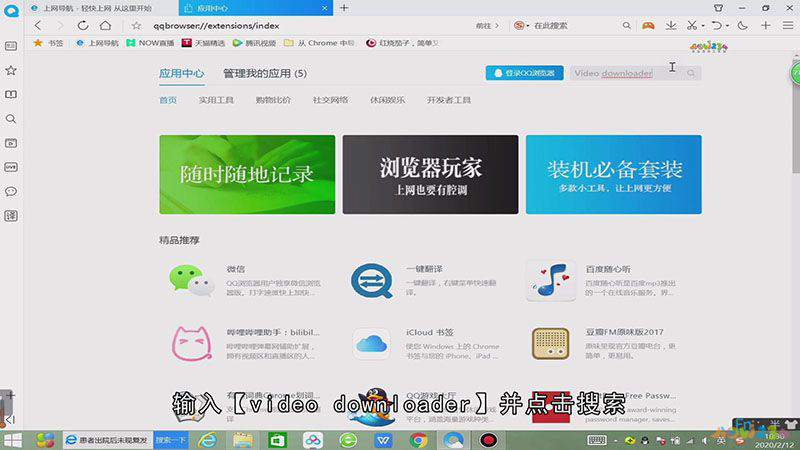Screen dimensions: 800x450
Task: Open the 书签 bookmarks item
Action: tap(48, 43)
